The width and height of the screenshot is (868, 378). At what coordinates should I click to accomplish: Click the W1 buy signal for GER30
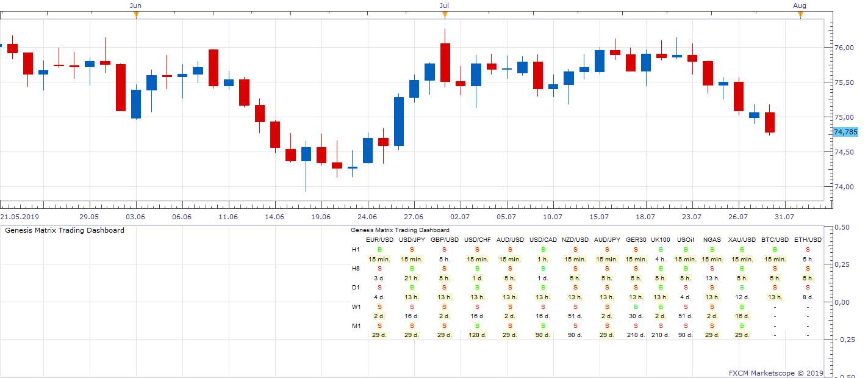(636, 307)
